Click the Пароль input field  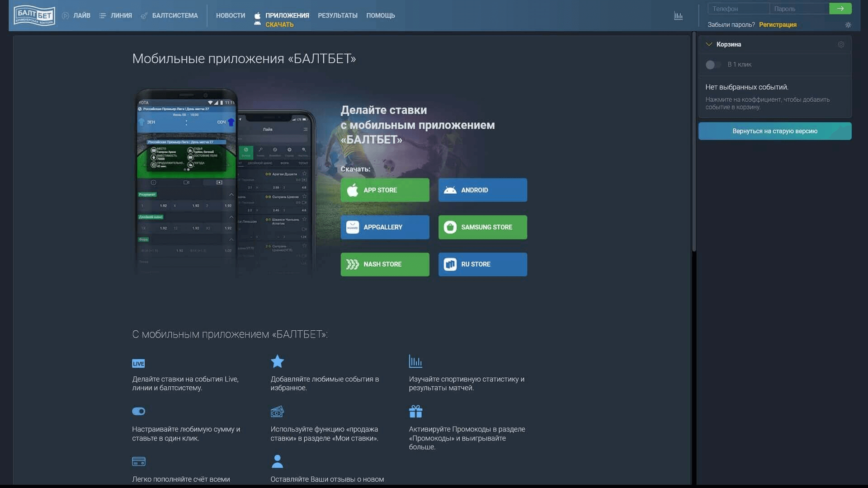tap(799, 9)
